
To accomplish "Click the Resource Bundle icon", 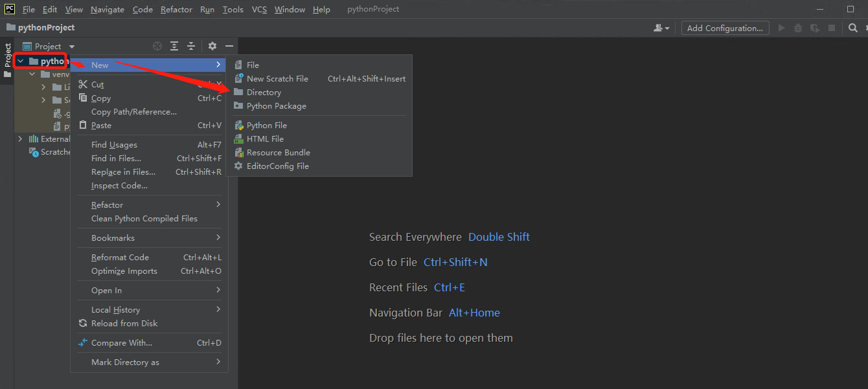I will pyautogui.click(x=238, y=152).
